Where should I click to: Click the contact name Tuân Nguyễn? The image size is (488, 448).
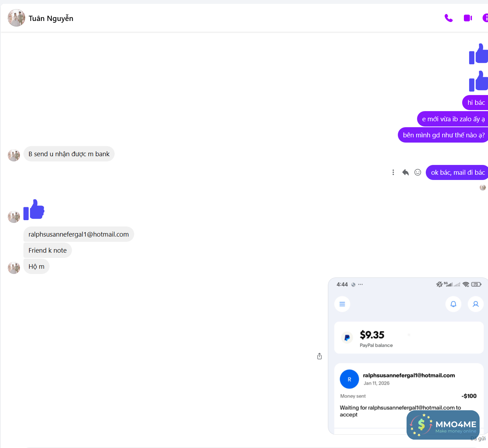[51, 18]
